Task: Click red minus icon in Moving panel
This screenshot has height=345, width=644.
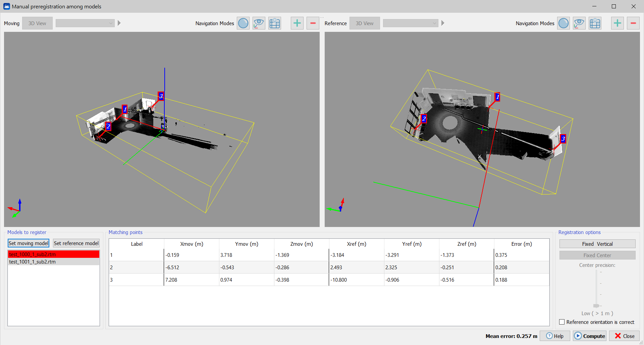Action: 313,23
